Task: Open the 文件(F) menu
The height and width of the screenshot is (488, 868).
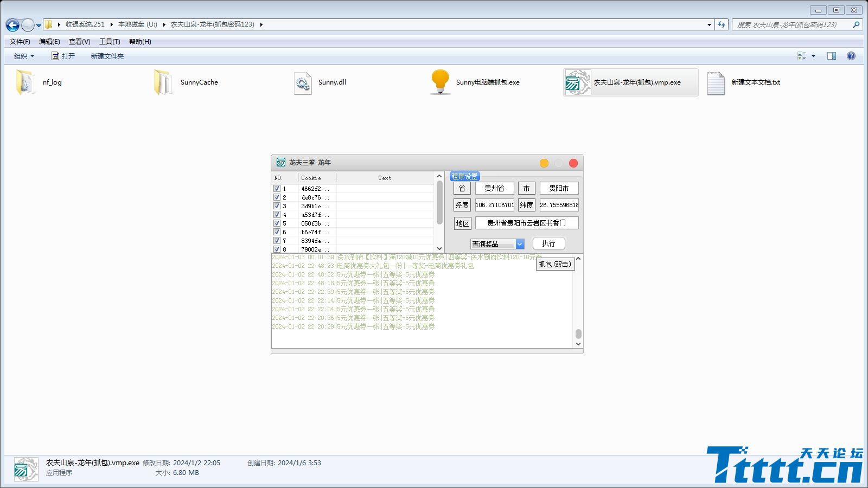Action: pos(20,42)
